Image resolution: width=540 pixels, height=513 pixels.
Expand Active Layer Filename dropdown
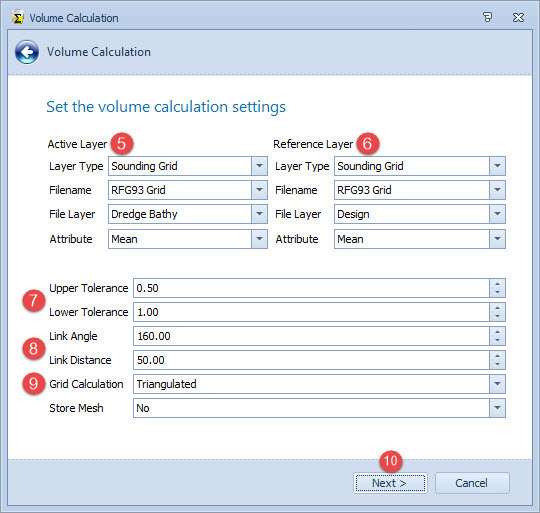(259, 190)
